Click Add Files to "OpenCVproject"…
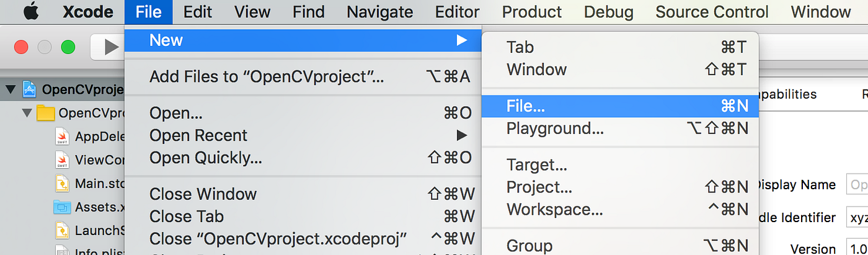868x255 pixels. tap(267, 77)
